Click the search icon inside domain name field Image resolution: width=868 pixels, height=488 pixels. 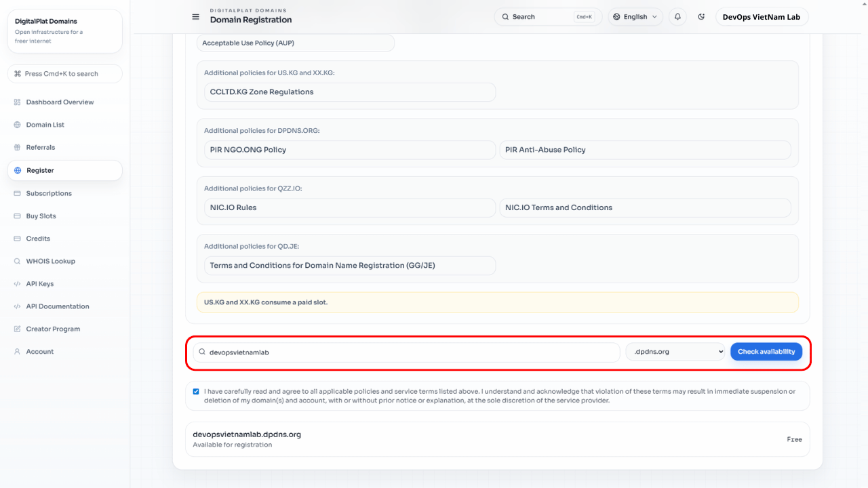pyautogui.click(x=202, y=352)
